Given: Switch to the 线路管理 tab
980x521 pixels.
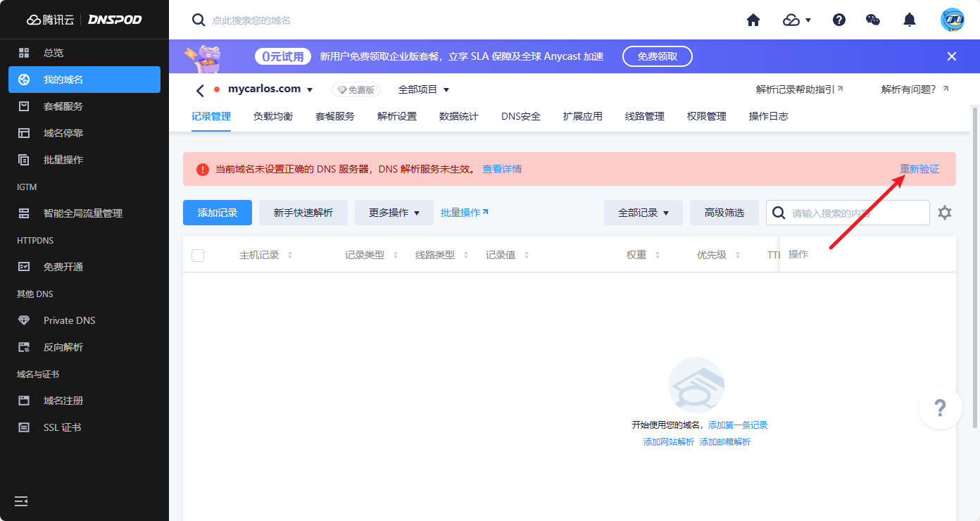Looking at the screenshot, I should tap(645, 116).
